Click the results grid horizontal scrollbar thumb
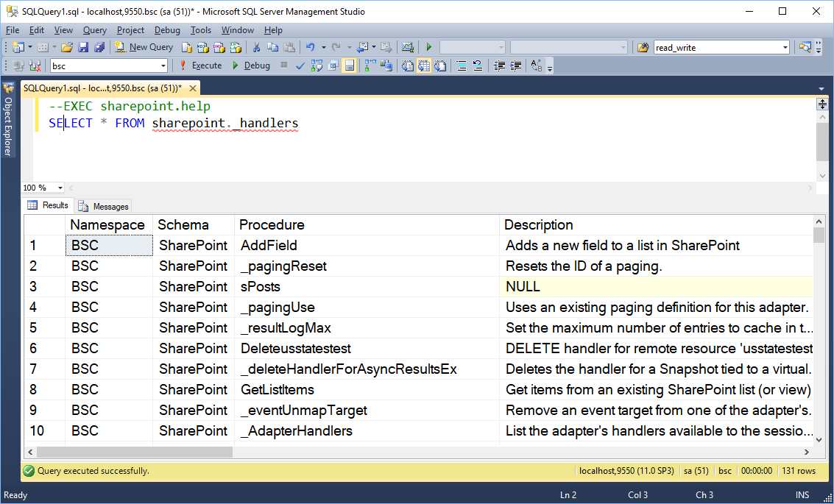 [135, 452]
